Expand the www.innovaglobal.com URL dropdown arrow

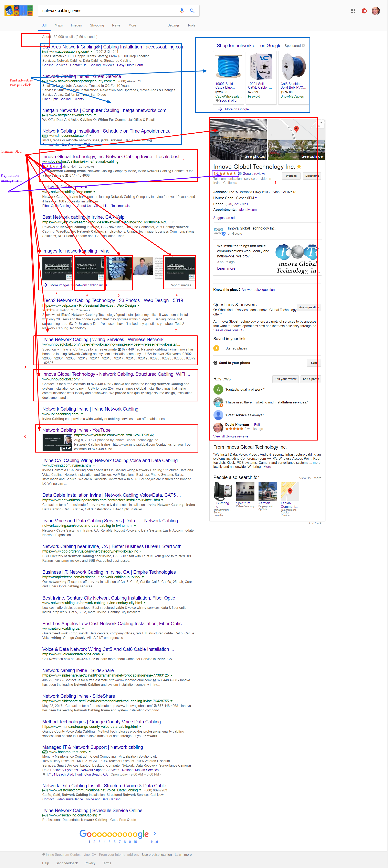[x=82, y=379]
